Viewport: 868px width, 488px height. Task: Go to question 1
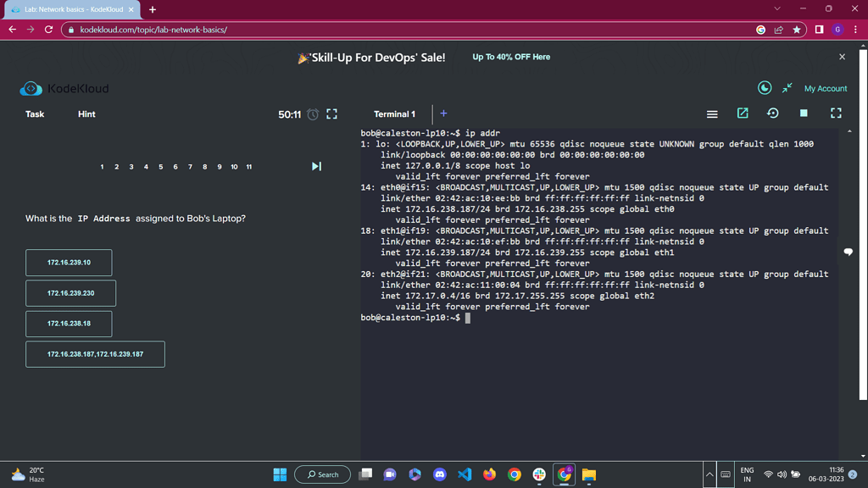102,167
